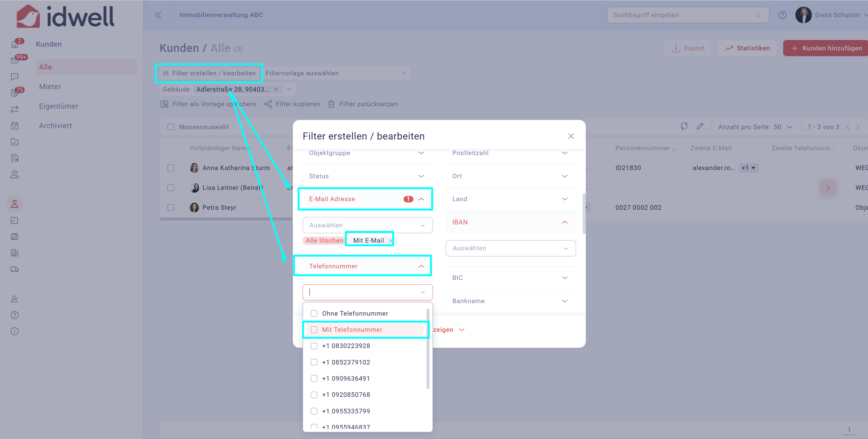Open the info circle sidebar icon
Viewport: 868px width, 439px height.
tap(15, 331)
